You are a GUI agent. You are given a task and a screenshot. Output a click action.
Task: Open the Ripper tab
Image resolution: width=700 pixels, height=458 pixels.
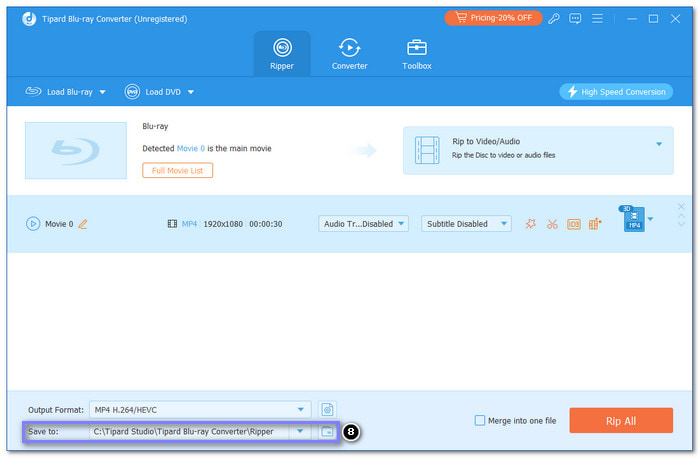click(282, 54)
